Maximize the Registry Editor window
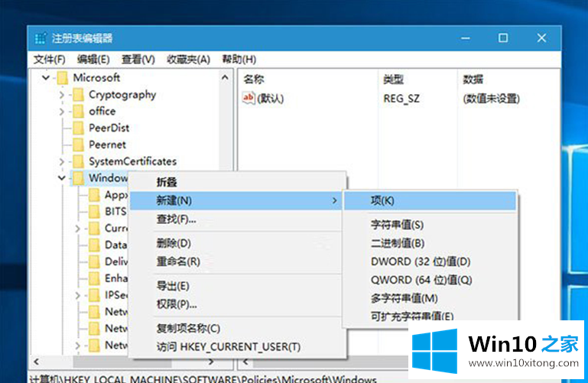Screen dimensions: 588x383 click(503, 38)
